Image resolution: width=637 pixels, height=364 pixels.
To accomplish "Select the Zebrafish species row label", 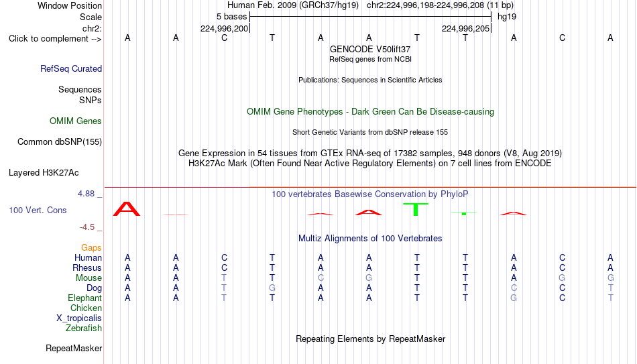I will (x=84, y=328).
